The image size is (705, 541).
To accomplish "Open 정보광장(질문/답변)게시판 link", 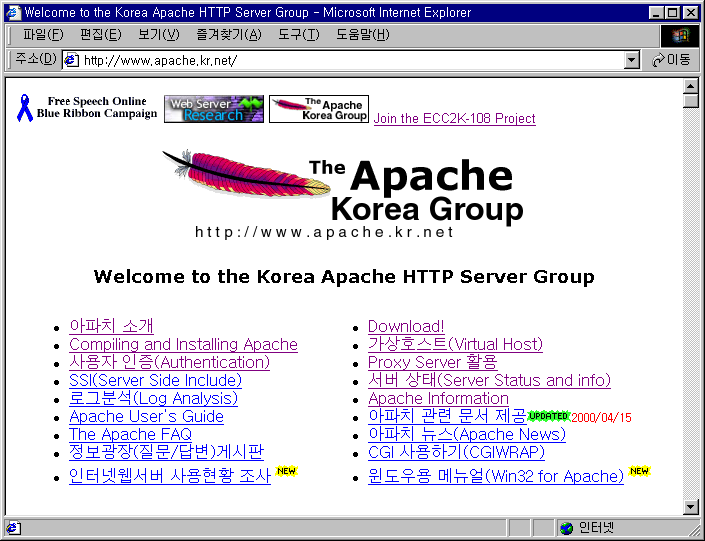I will click(166, 452).
